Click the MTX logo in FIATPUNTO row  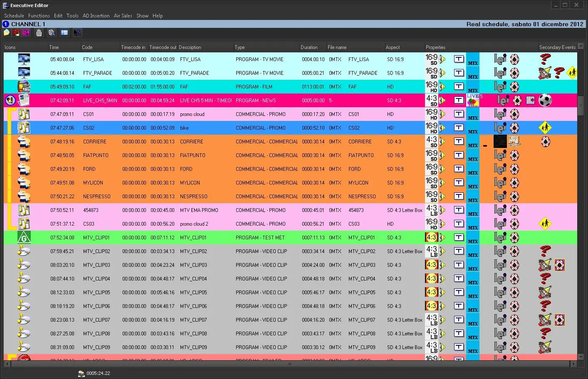[473, 155]
